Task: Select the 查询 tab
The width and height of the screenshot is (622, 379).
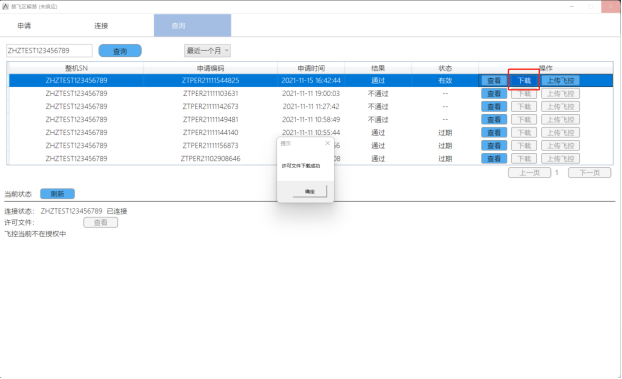Action: 192,26
